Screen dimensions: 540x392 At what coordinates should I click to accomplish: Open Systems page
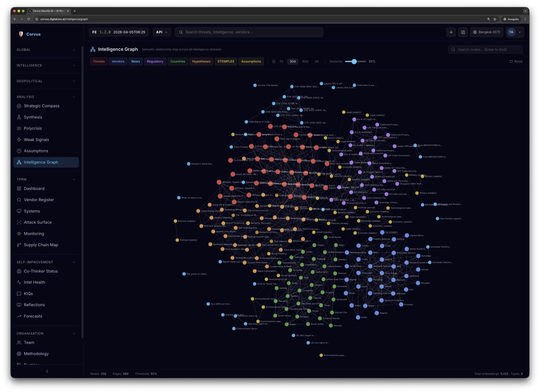[x=46, y=211]
